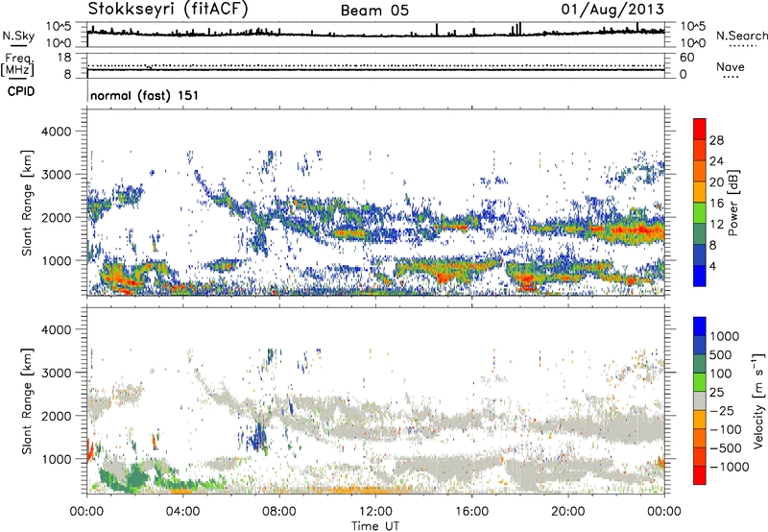This screenshot has width=768, height=532.
Task: Click the '4000' tick in power panel
Action: (56, 132)
